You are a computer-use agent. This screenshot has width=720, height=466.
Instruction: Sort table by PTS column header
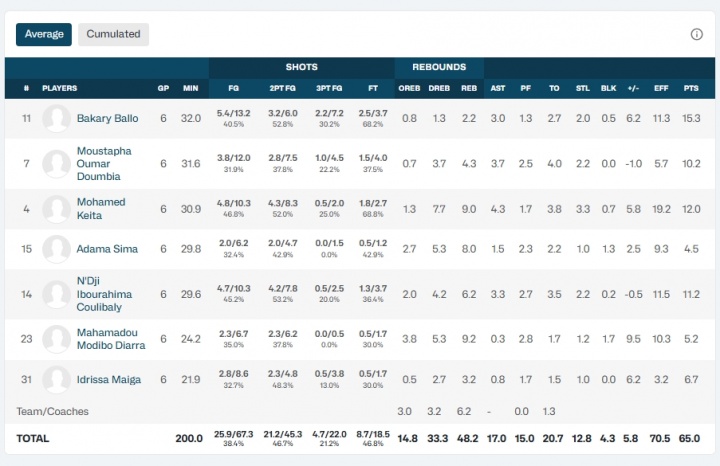690,88
